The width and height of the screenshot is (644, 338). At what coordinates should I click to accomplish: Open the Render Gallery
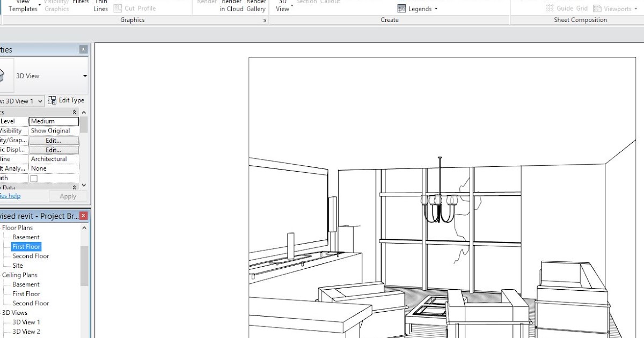[x=256, y=5]
